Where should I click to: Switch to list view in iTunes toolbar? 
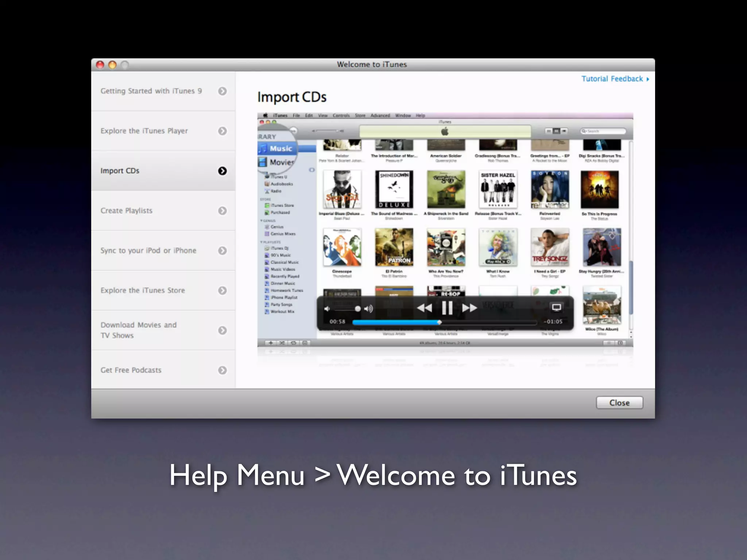click(549, 131)
